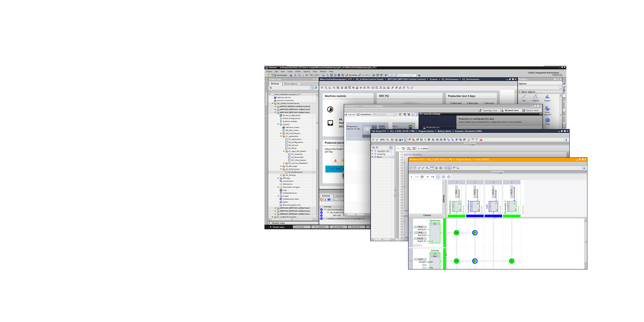Open the Edit menu

[x=277, y=71]
